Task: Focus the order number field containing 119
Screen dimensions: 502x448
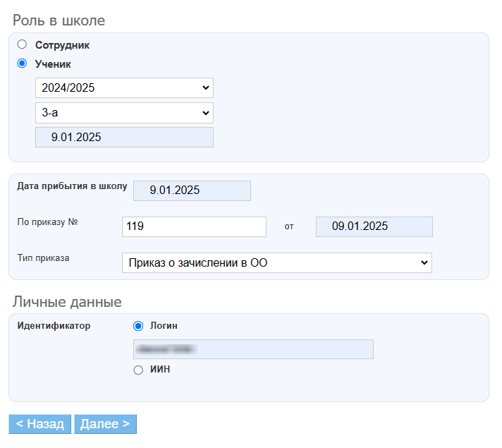Action: [x=194, y=226]
